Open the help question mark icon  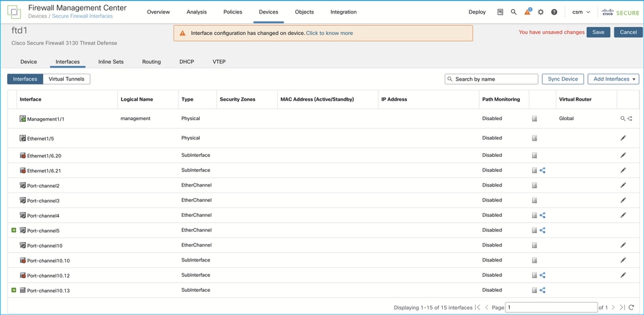coord(554,12)
